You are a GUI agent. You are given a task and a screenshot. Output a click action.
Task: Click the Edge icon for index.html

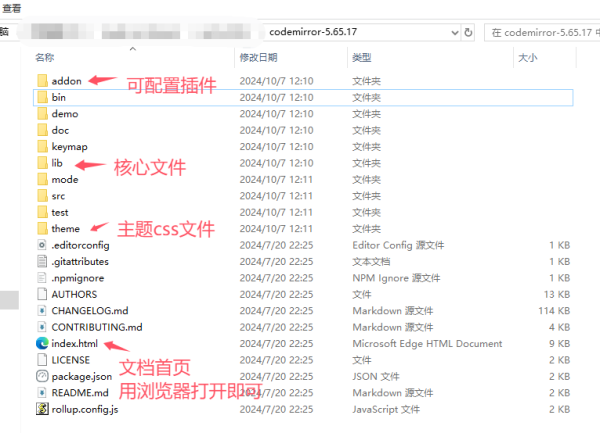[42, 343]
